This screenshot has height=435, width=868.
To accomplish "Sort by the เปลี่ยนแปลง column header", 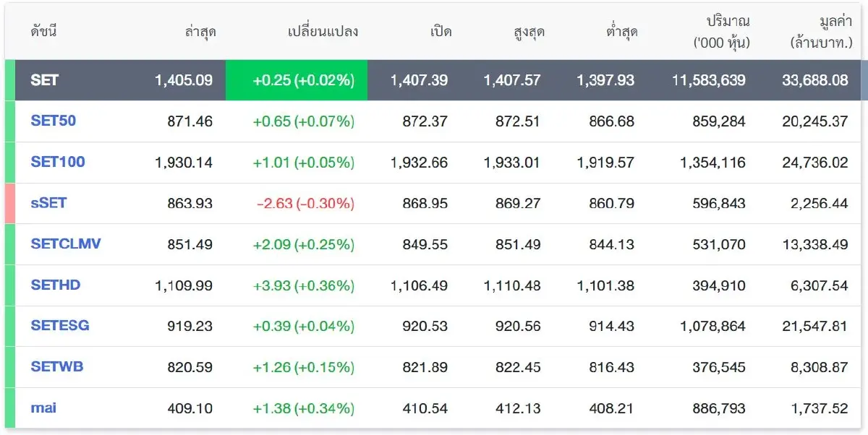I will [321, 31].
